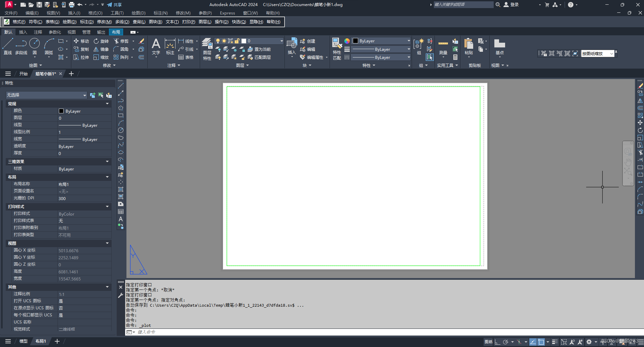Toggle lineweight display in status bar

click(555, 342)
